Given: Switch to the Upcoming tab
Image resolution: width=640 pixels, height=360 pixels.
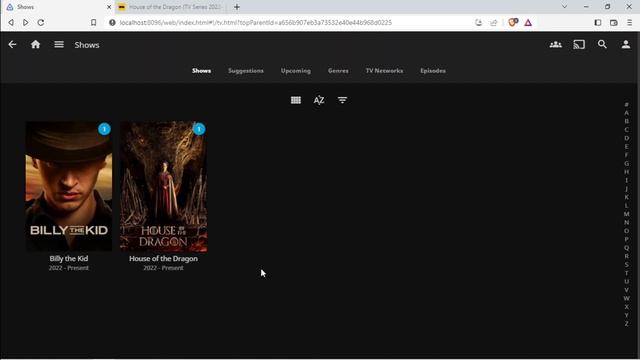Looking at the screenshot, I should click(x=296, y=71).
